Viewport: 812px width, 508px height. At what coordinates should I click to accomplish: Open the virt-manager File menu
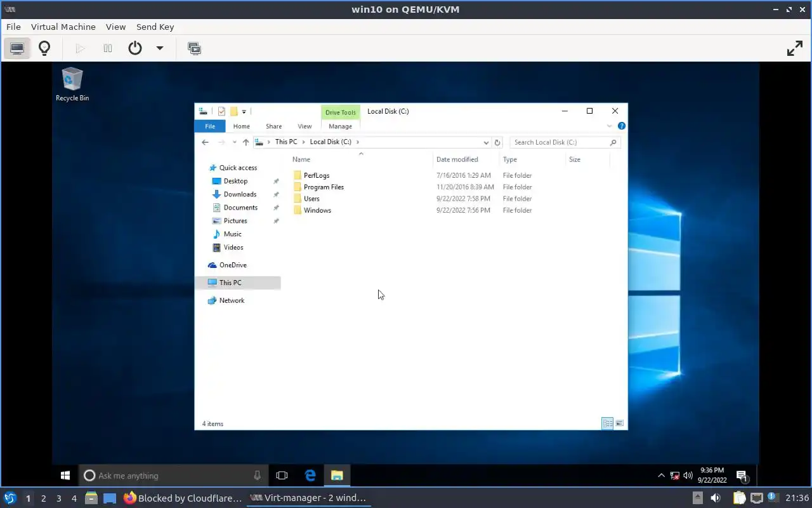[13, 27]
